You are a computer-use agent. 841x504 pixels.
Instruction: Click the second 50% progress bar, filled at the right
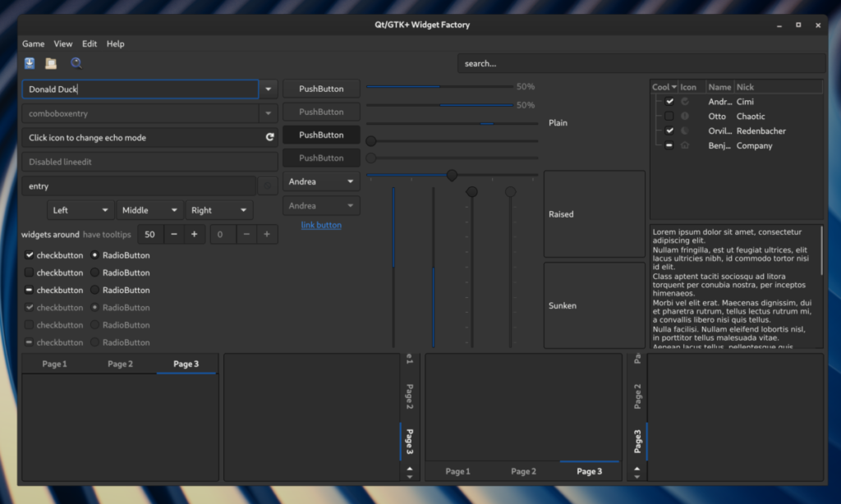coord(440,105)
